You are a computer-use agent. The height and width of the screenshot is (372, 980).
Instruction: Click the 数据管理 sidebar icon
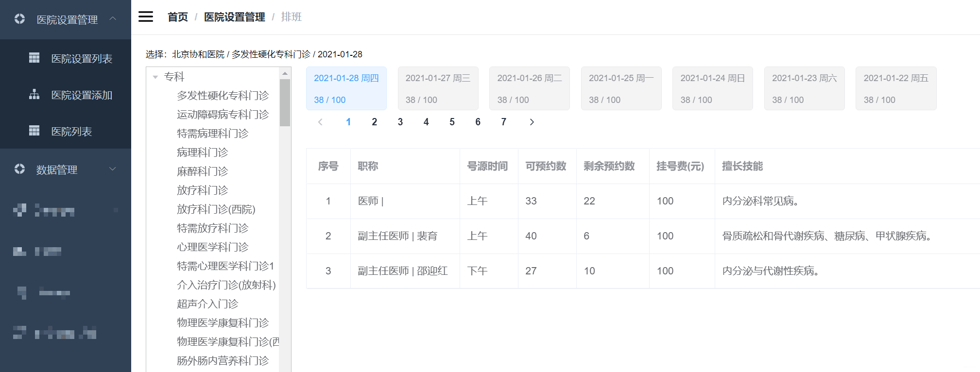pos(19,169)
